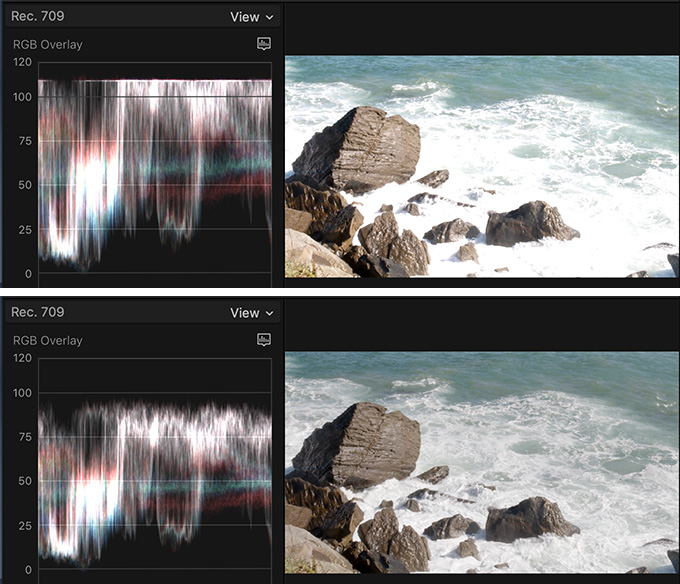
Task: Click the RGB Overlay label in top scope
Action: (x=48, y=45)
